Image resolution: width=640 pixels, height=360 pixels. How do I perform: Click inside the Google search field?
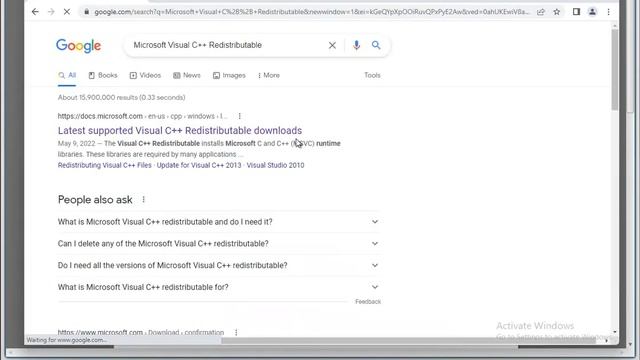point(227,45)
